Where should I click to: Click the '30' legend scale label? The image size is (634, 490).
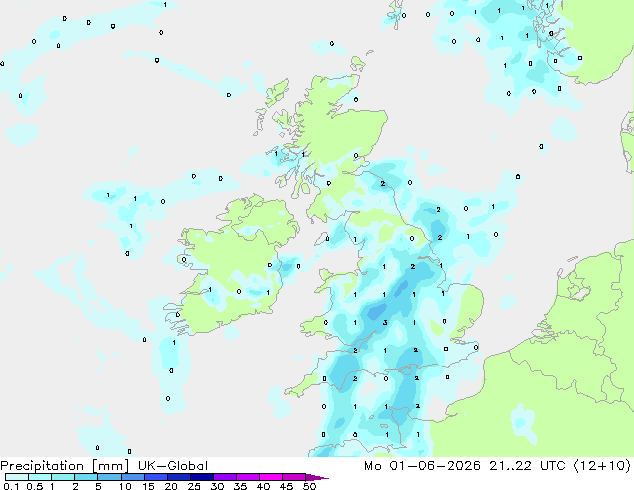click(217, 486)
